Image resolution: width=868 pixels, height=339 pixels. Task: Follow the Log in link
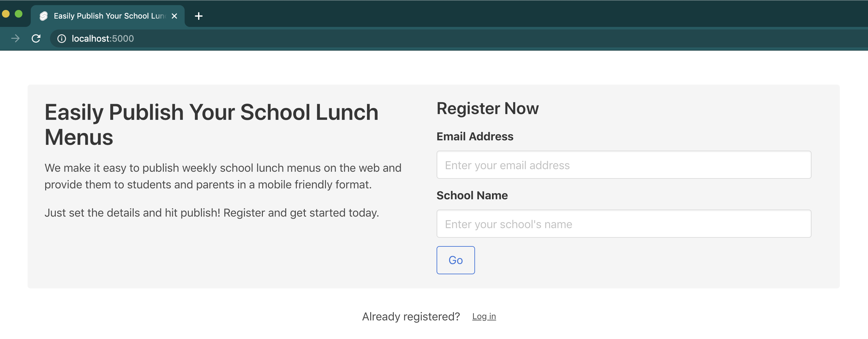click(x=484, y=317)
